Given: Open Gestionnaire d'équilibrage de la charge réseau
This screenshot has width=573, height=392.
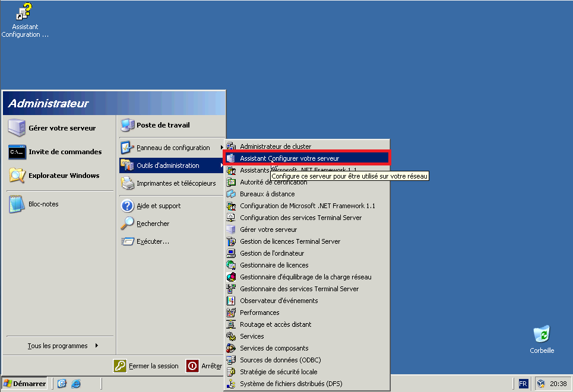Looking at the screenshot, I should coord(306,277).
